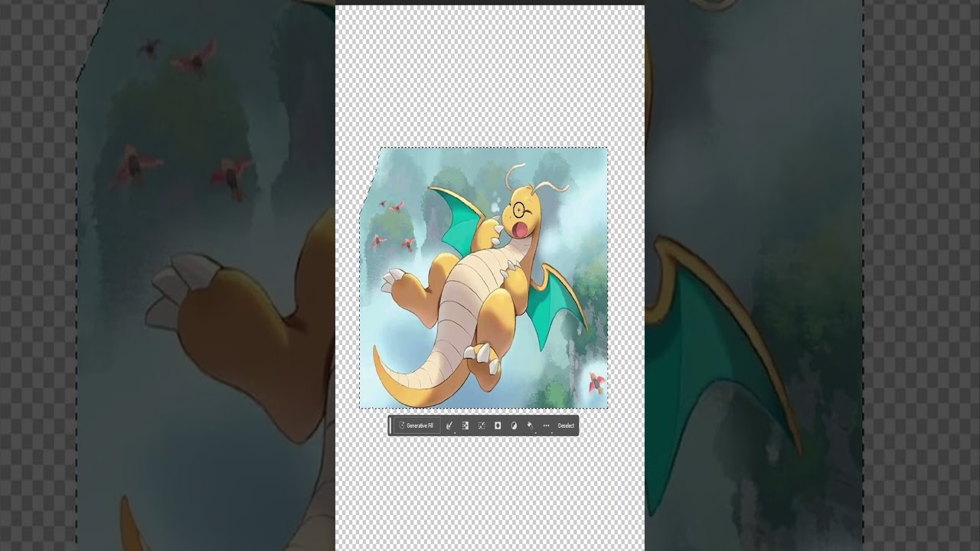Click the Generative Fill button
980x551 pixels.
point(417,425)
